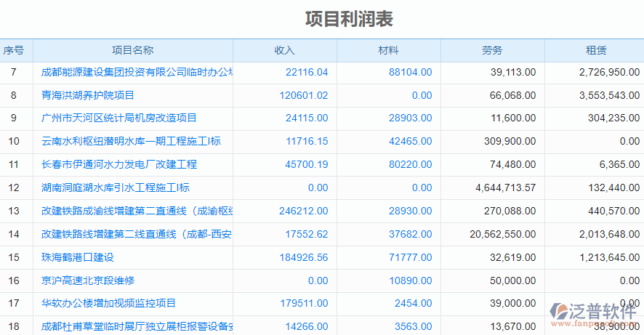Open material amount 71777.00

[x=410, y=257]
